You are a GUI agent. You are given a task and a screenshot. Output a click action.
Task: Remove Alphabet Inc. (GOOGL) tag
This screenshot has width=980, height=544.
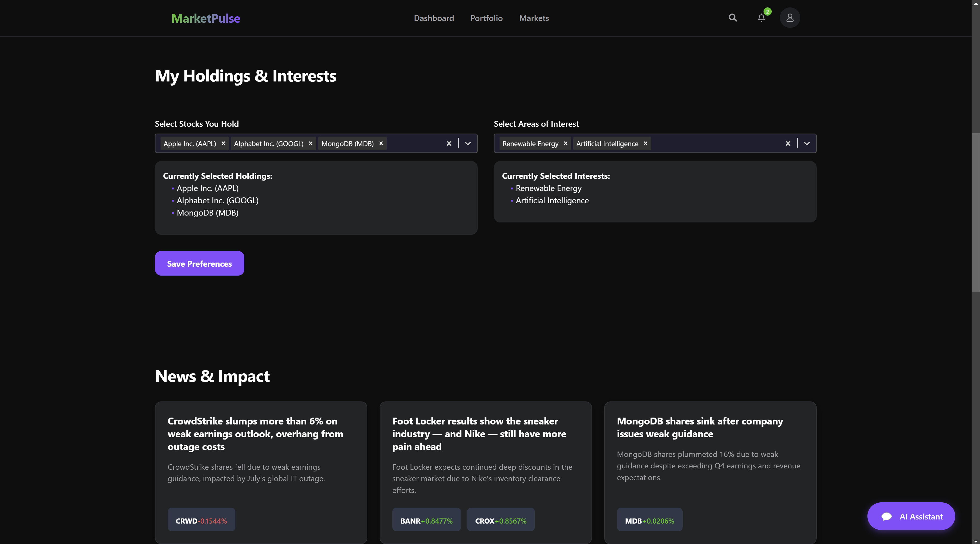click(310, 144)
